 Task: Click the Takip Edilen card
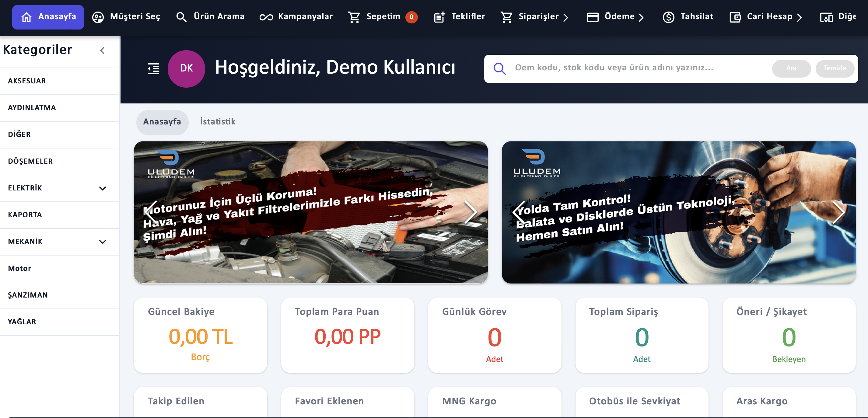201,402
